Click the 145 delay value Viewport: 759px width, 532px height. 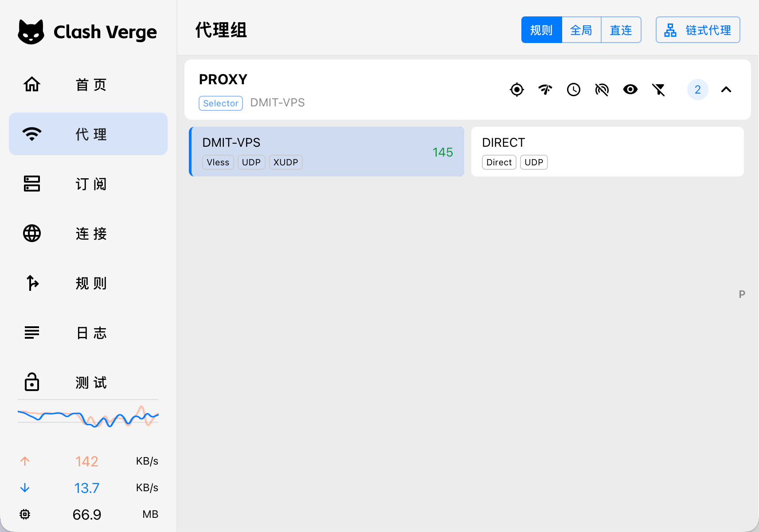[443, 152]
